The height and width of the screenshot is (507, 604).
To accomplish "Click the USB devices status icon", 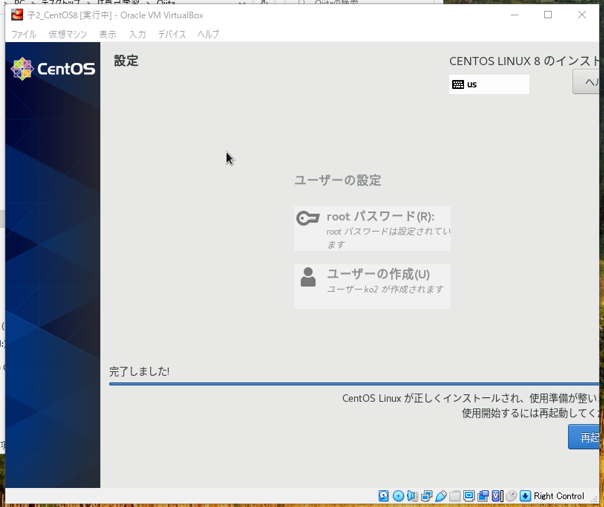I will click(441, 495).
